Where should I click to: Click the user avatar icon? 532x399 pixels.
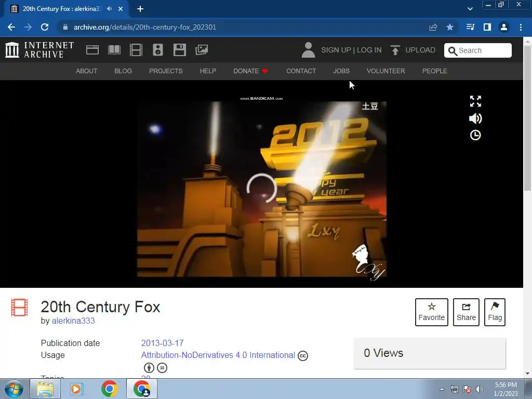pos(308,50)
